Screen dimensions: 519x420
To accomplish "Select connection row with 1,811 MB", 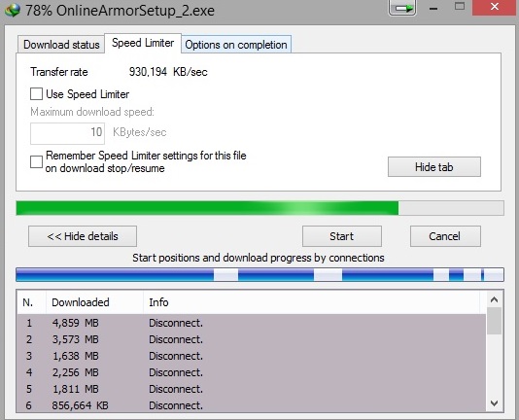I will [x=252, y=389].
